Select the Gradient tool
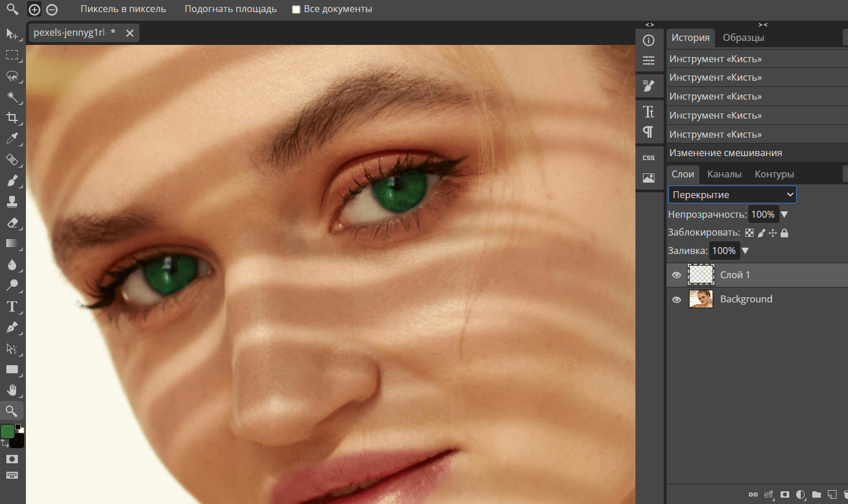 tap(12, 243)
